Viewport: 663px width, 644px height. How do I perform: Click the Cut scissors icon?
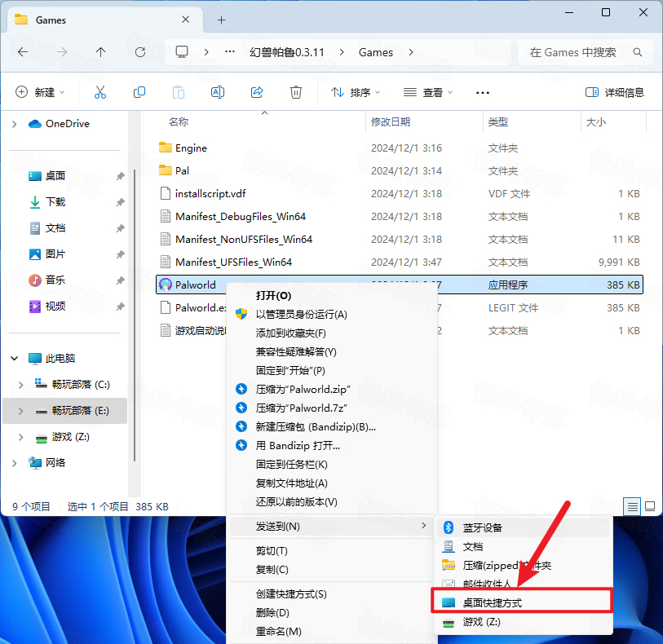pos(100,92)
